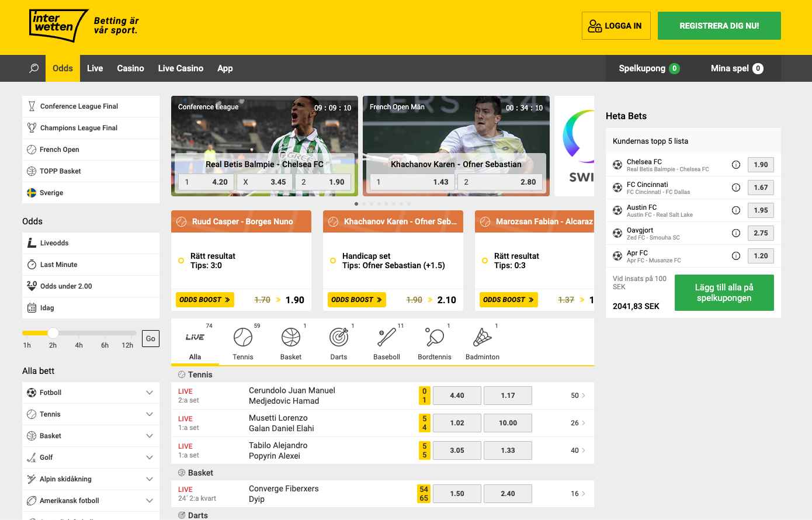Screen dimensions: 812x520
Task: Open the App menu item
Action: (225, 68)
